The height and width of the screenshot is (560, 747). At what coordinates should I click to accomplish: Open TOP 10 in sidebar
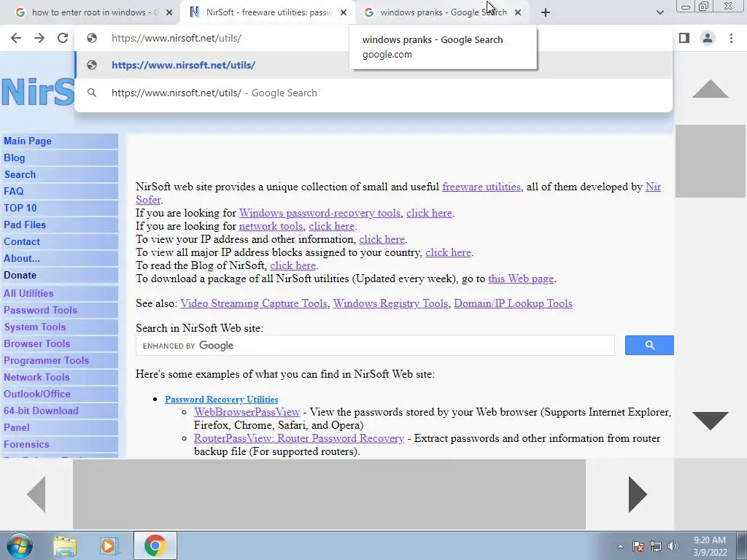pos(20,208)
